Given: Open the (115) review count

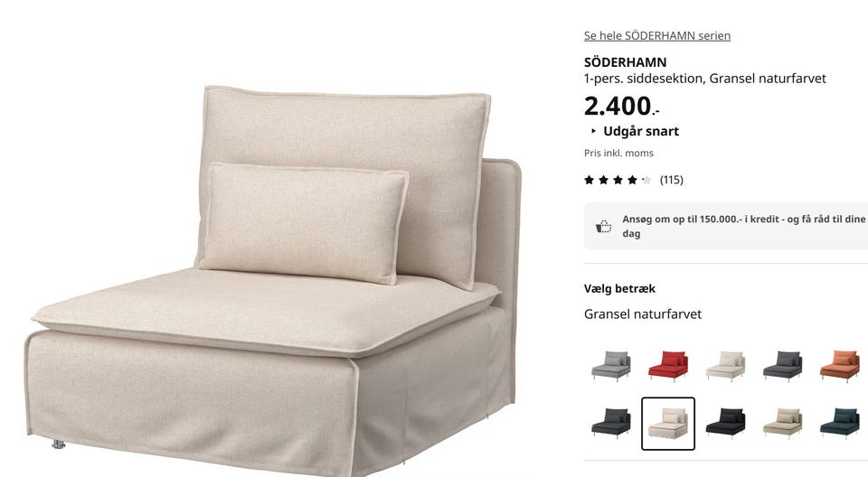Looking at the screenshot, I should click(672, 180).
